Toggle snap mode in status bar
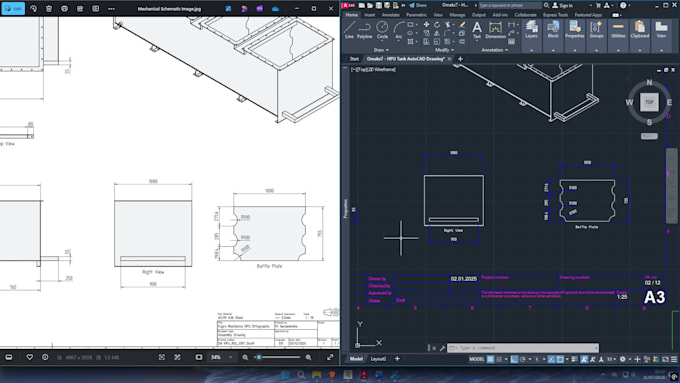The width and height of the screenshot is (680, 383). [499, 359]
